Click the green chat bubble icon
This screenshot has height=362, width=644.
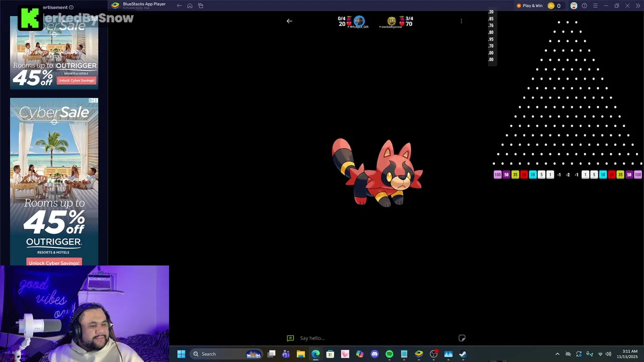tap(290, 338)
